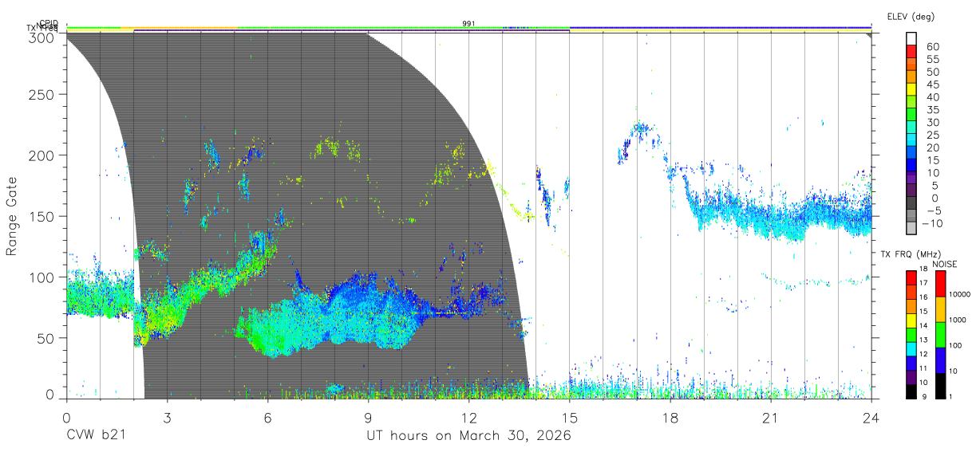
Task: Click hour 18 on the time axis
Action: [670, 417]
